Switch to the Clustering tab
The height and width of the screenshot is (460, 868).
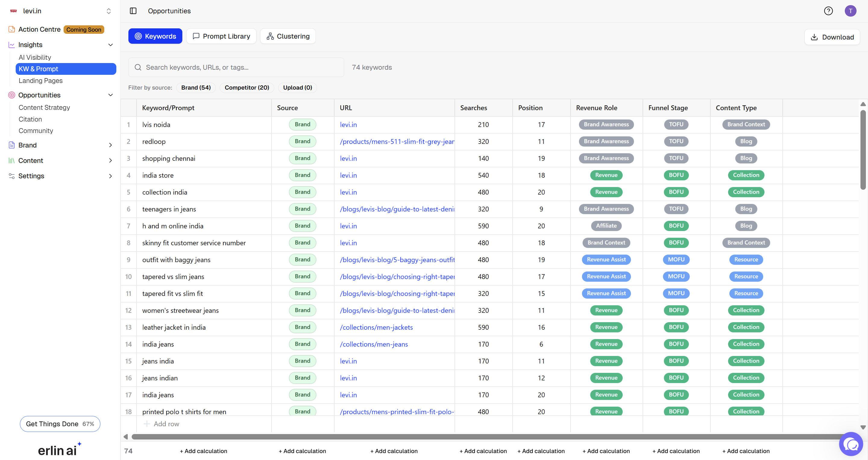pyautogui.click(x=288, y=36)
